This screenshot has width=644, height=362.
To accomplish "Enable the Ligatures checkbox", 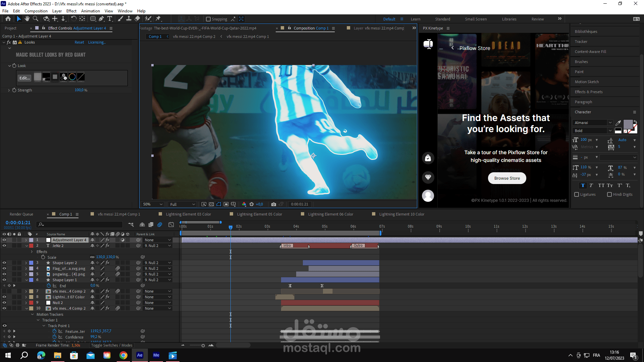I will click(577, 194).
